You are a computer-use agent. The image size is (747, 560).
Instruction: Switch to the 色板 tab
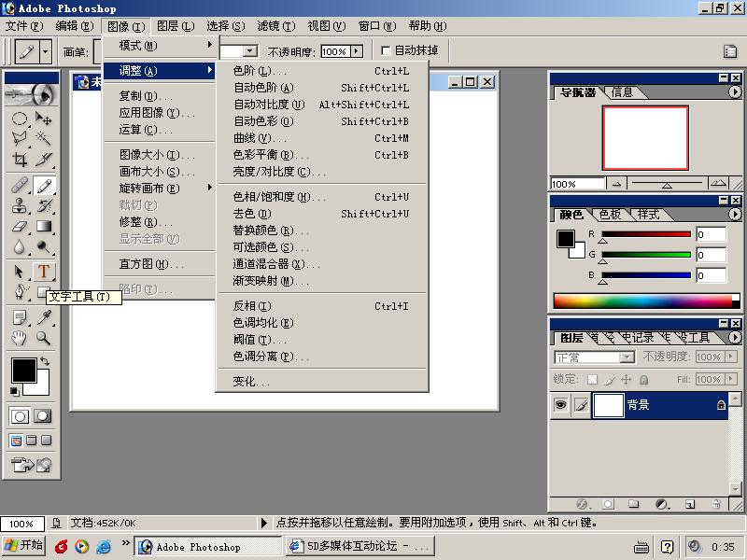pyautogui.click(x=610, y=215)
